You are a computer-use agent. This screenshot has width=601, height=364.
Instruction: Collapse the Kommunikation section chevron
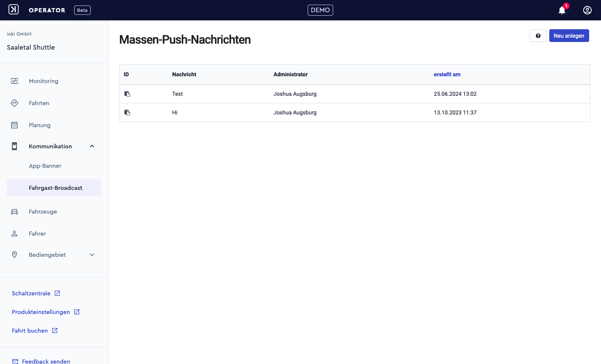tap(92, 146)
